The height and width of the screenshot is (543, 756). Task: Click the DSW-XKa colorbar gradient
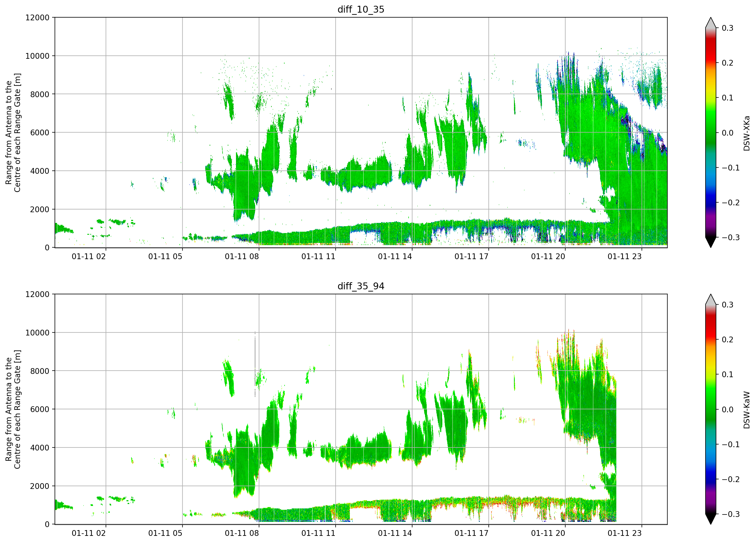tap(711, 132)
